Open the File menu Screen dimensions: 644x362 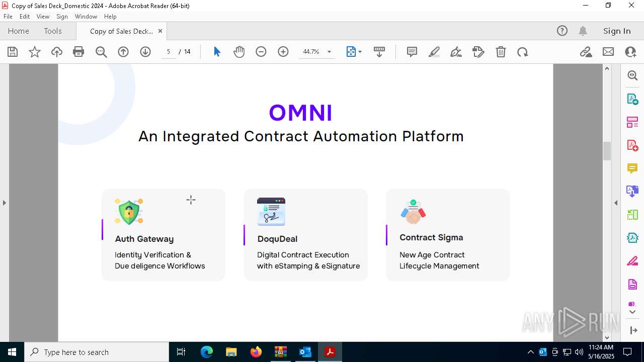(8, 17)
